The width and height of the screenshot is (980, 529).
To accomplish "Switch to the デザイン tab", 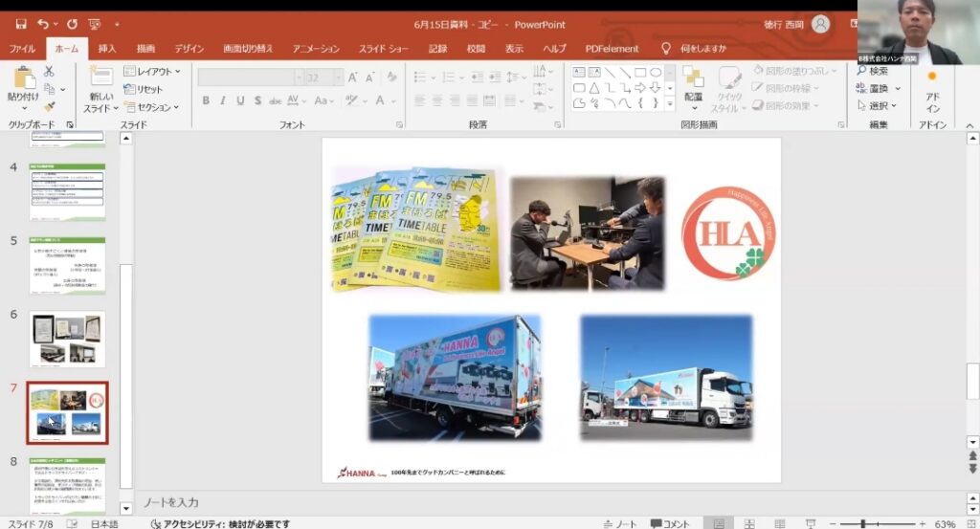I will [189, 48].
